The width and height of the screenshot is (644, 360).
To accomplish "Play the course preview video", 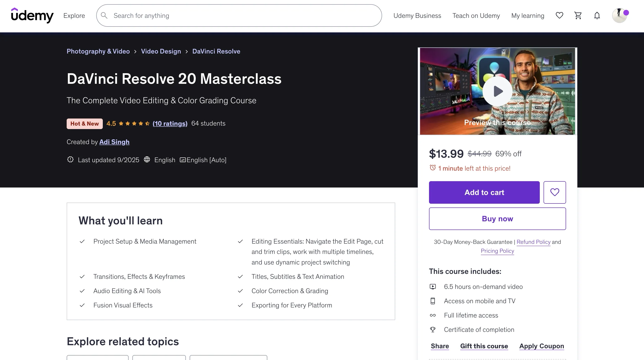I will 497,91.
